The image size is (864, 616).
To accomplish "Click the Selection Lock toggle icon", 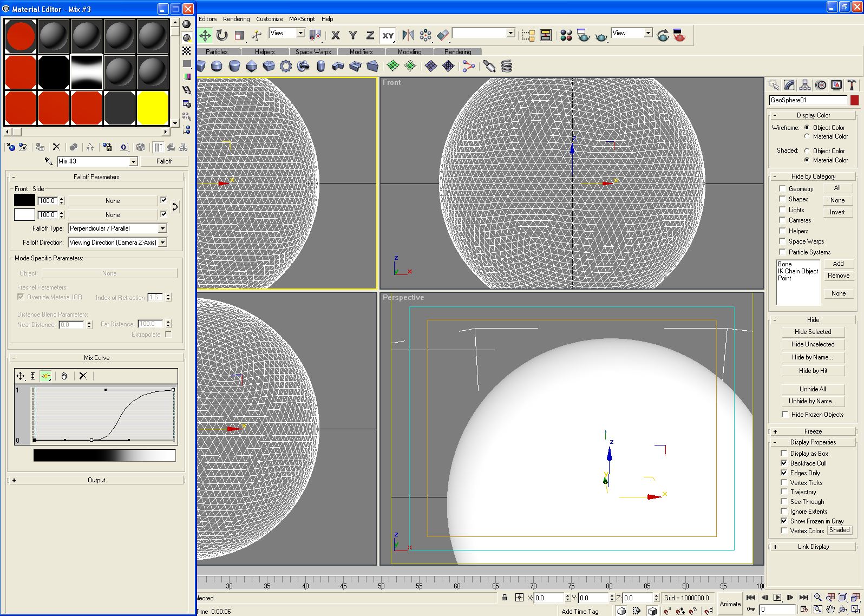I will 505,598.
